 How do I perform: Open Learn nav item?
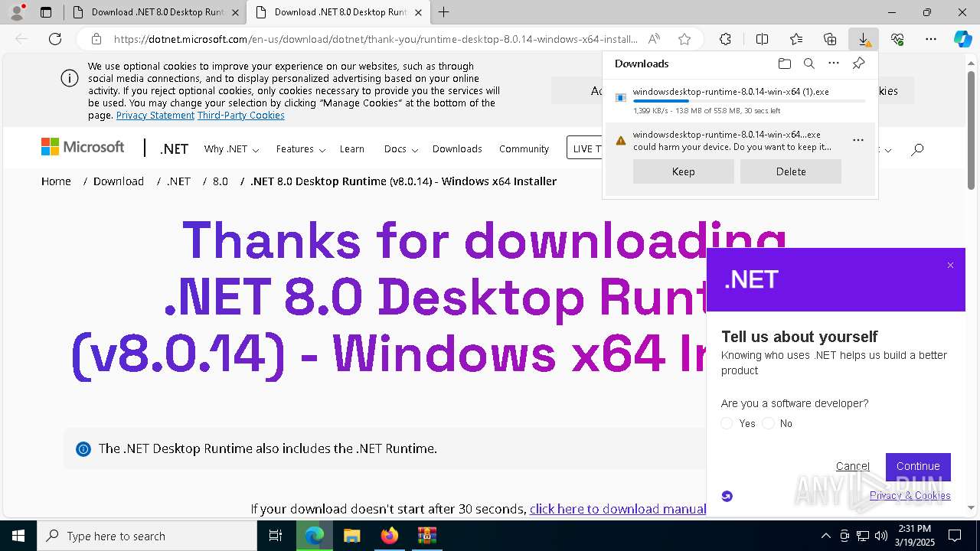coord(352,149)
